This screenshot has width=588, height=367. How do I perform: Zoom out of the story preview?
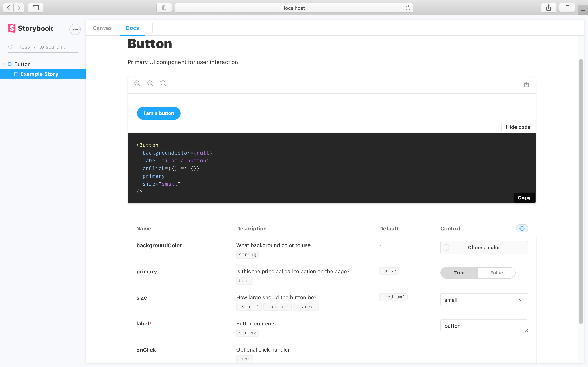pos(150,83)
